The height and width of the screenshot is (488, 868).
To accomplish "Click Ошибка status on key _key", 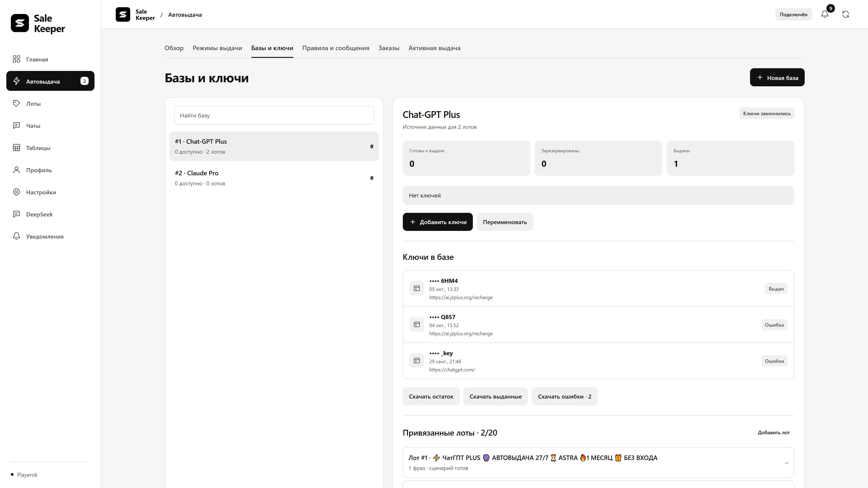I will pos(774,361).
